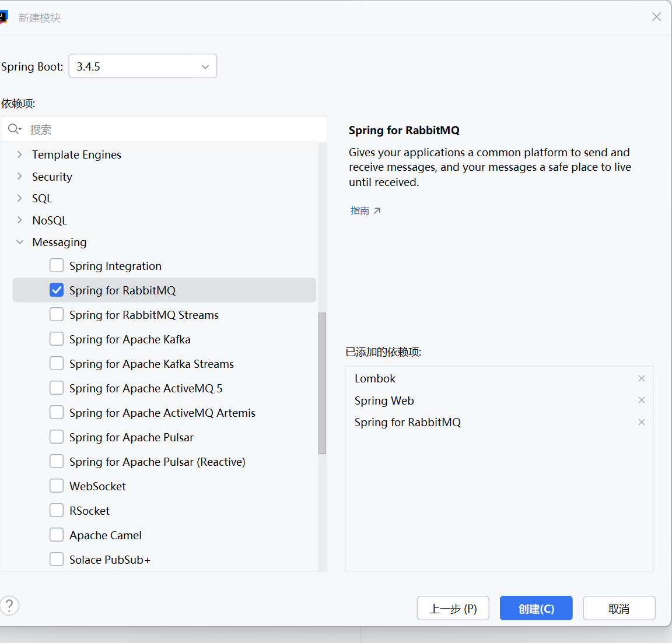Select the Security tree row label
The width and height of the screenshot is (672, 643).
point(52,177)
